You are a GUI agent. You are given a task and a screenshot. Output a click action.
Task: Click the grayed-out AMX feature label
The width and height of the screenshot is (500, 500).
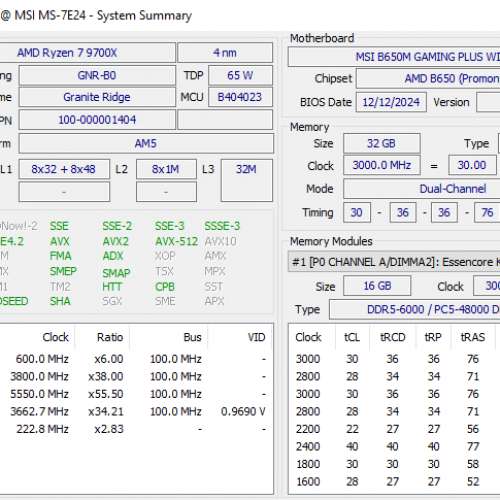(x=215, y=256)
